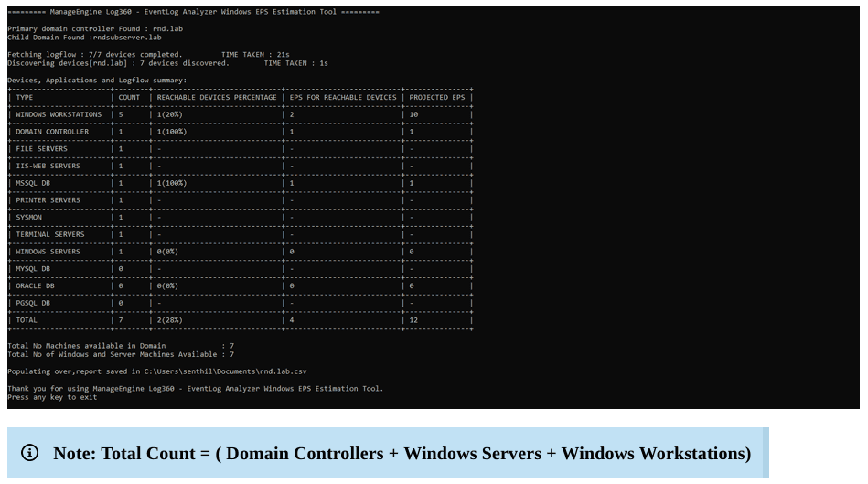The width and height of the screenshot is (868, 484).
Task: Click "1(100%)" in the MSSQL DB row
Action: pos(172,183)
